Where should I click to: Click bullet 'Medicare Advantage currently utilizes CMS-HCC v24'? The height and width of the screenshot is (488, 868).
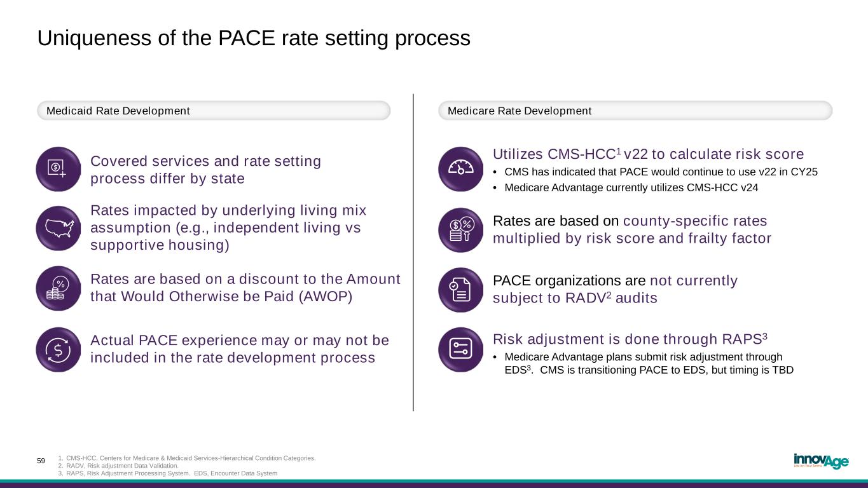pyautogui.click(x=626, y=187)
